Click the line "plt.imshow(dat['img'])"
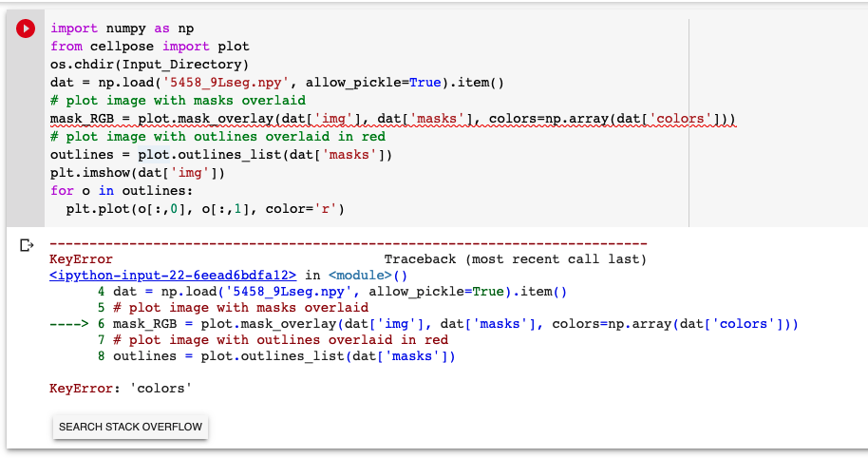 pyautogui.click(x=138, y=173)
